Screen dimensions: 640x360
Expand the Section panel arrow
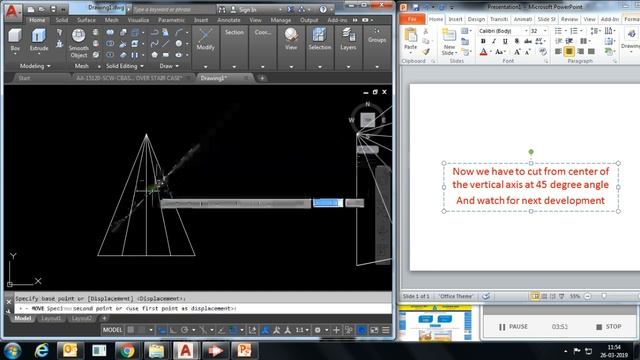tap(234, 67)
